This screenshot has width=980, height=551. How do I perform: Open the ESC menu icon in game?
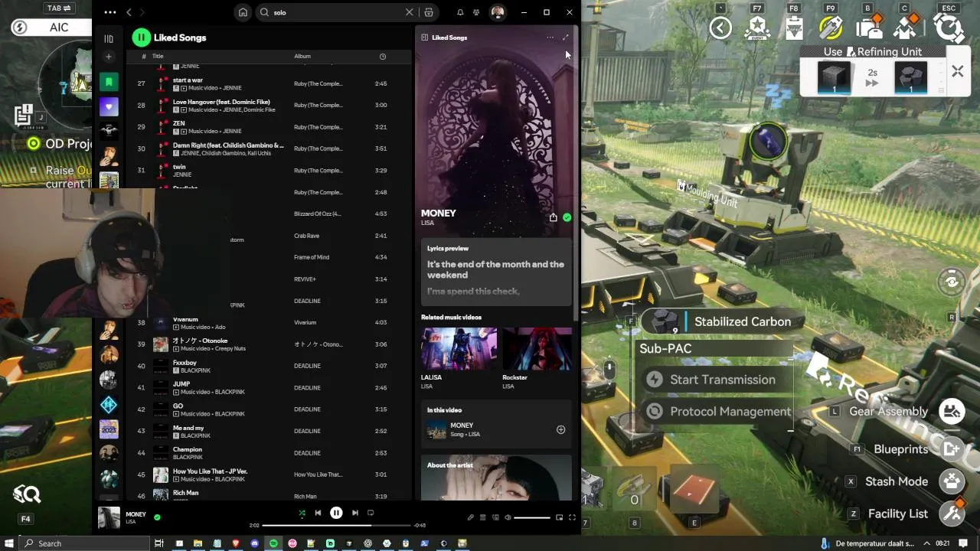pos(949,28)
